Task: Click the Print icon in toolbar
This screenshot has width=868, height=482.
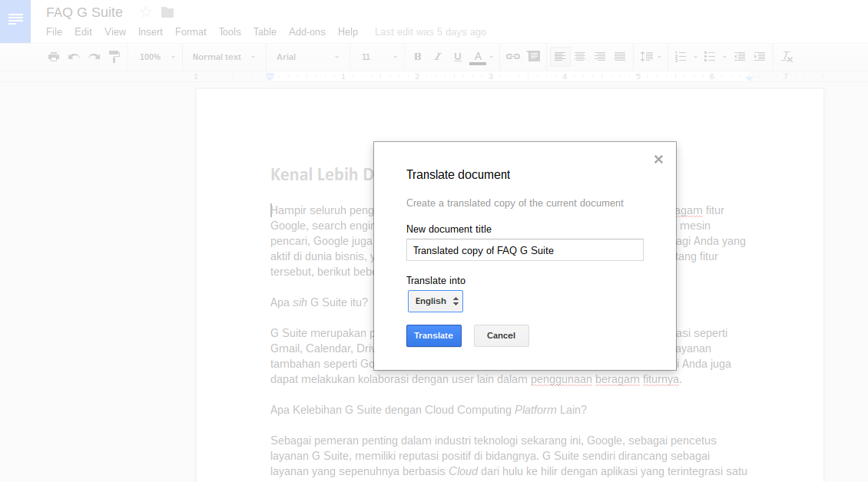Action: (x=53, y=57)
